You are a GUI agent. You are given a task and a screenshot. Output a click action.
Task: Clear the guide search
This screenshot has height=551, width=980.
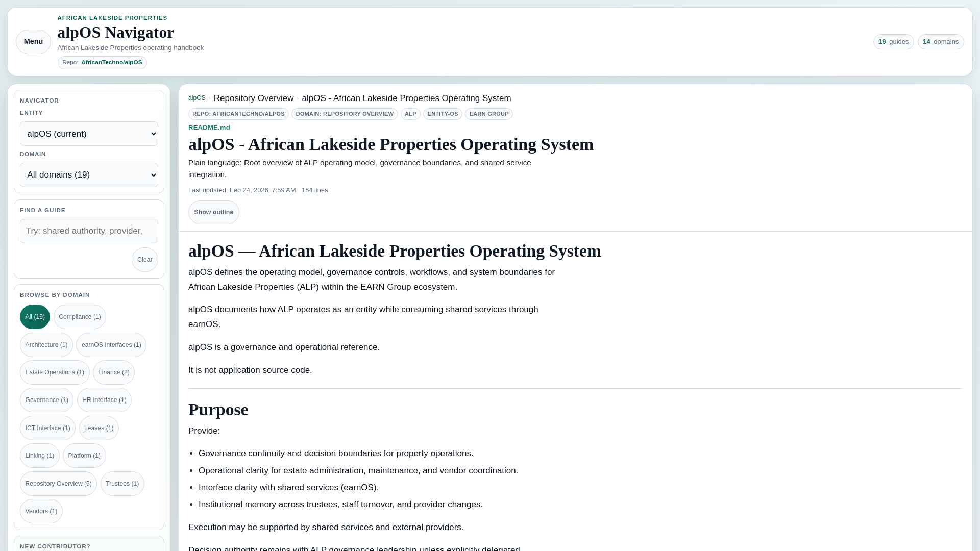pyautogui.click(x=145, y=260)
